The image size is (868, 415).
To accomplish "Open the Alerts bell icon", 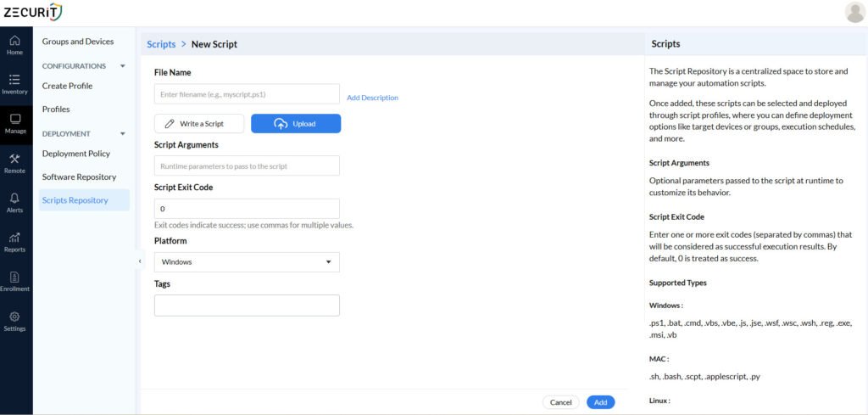I will 15,199.
